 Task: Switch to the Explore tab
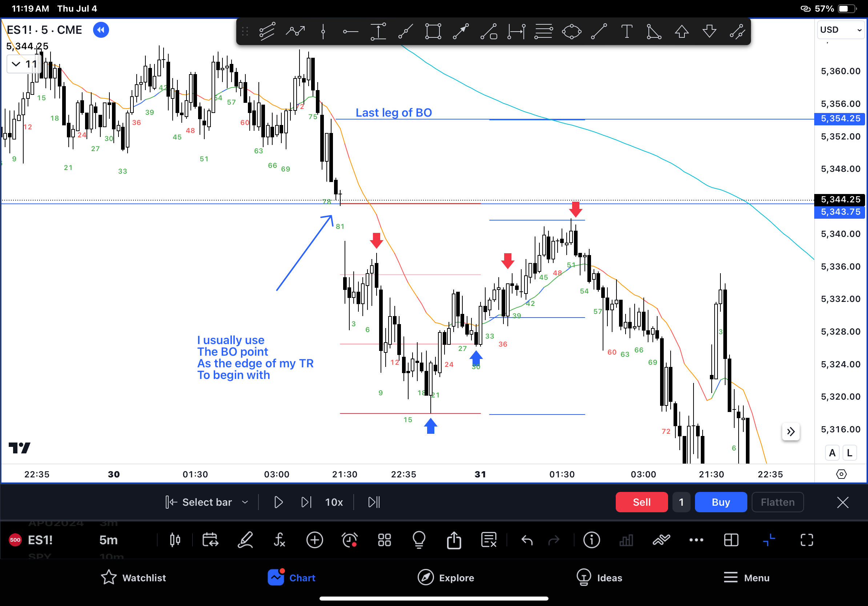(446, 577)
